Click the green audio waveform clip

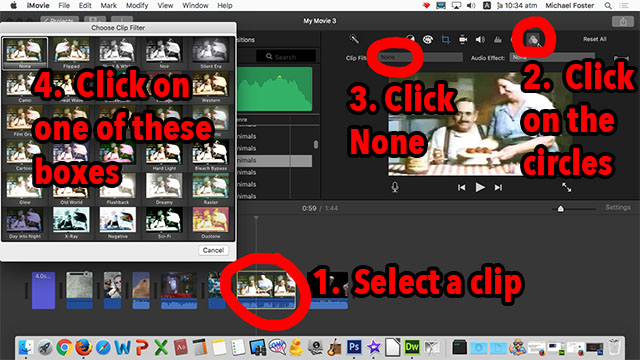pyautogui.click(x=275, y=89)
